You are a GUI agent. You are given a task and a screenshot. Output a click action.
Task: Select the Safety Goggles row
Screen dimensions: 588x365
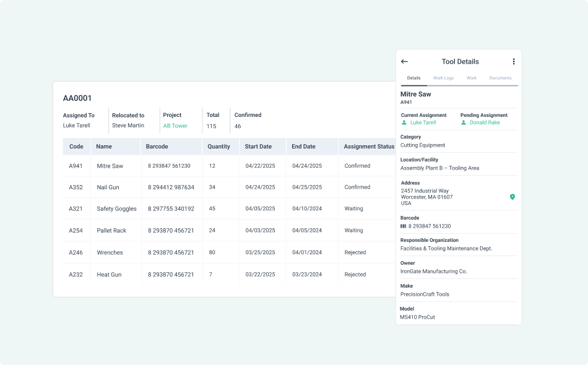(x=186, y=208)
